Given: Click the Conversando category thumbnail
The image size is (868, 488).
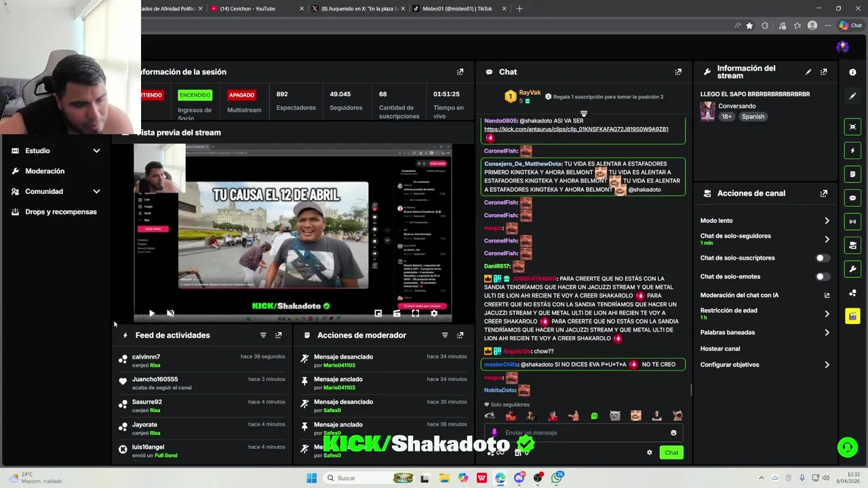Looking at the screenshot, I should pos(707,111).
